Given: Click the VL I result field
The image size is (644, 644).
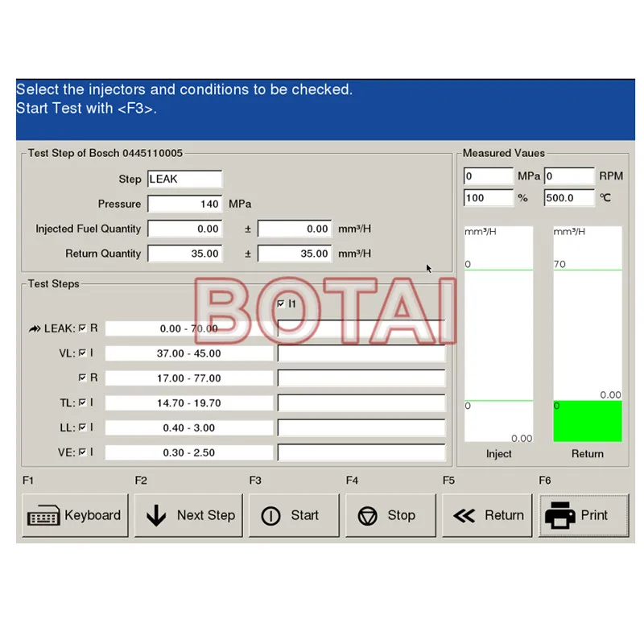Looking at the screenshot, I should pos(361,353).
